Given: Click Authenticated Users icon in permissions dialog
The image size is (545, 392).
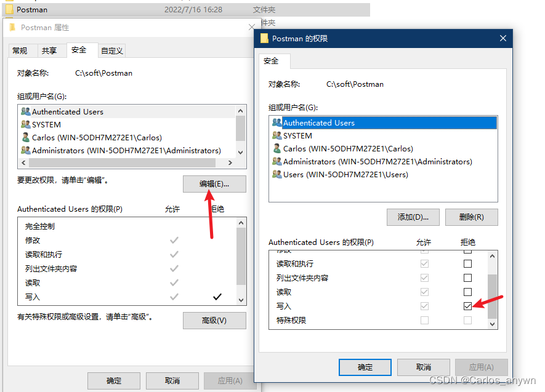Looking at the screenshot, I should pyautogui.click(x=277, y=122).
